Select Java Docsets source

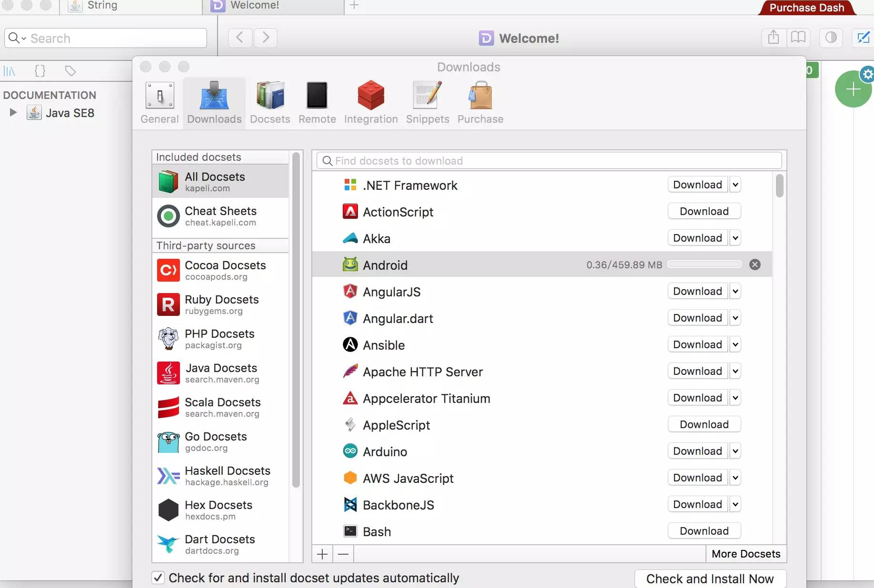coord(220,372)
